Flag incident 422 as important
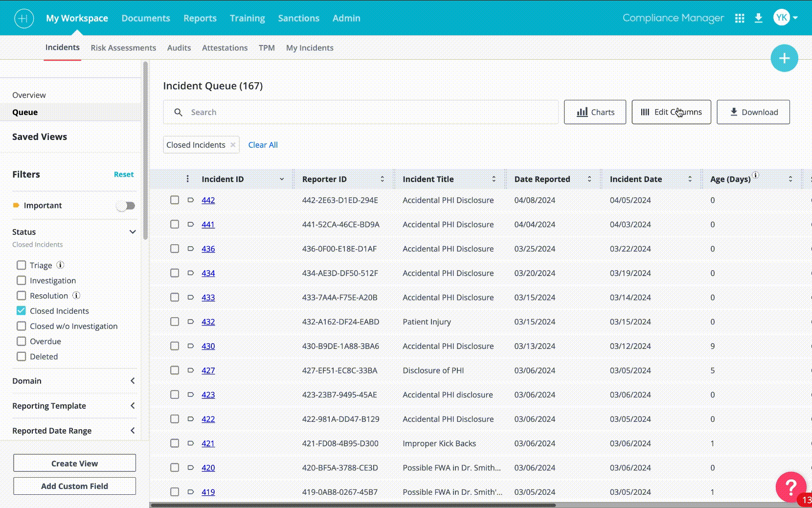812x508 pixels. (191, 419)
